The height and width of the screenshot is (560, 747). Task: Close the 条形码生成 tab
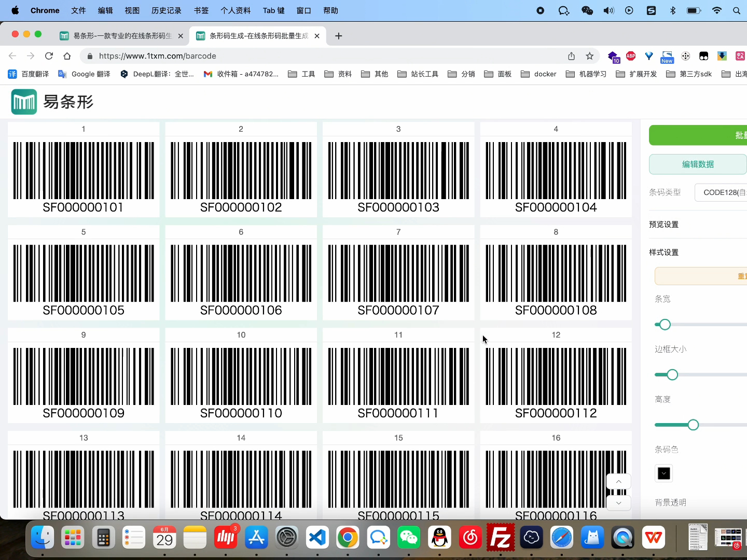point(317,36)
